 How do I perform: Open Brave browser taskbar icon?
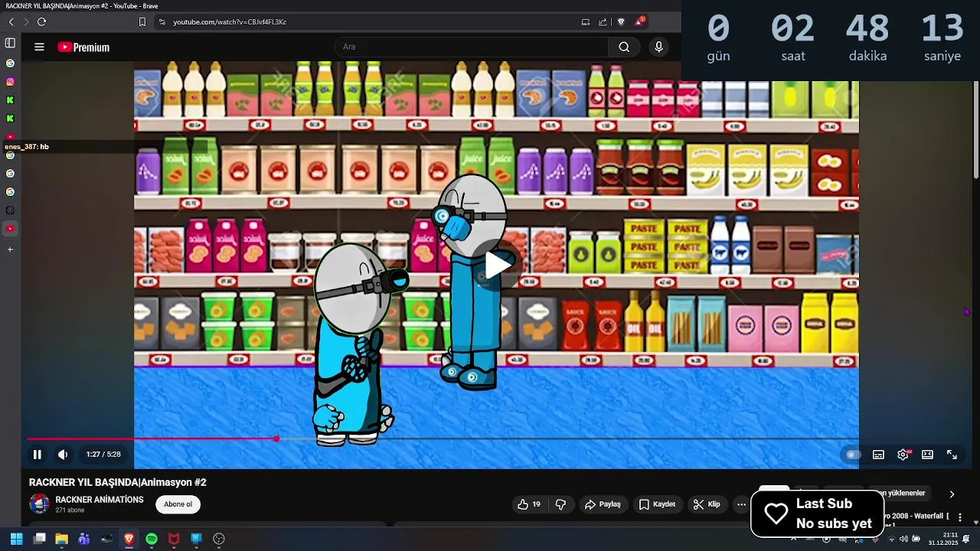[x=129, y=539]
